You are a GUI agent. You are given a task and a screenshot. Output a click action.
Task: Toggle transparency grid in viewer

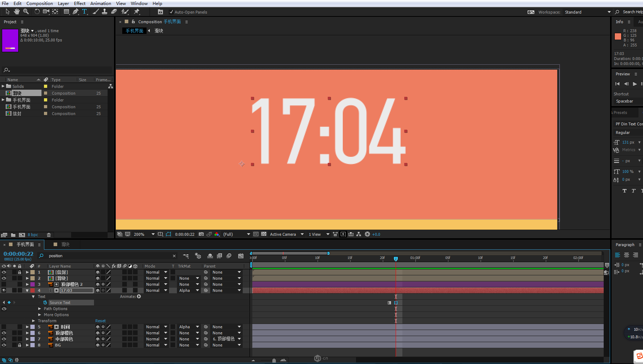264,234
